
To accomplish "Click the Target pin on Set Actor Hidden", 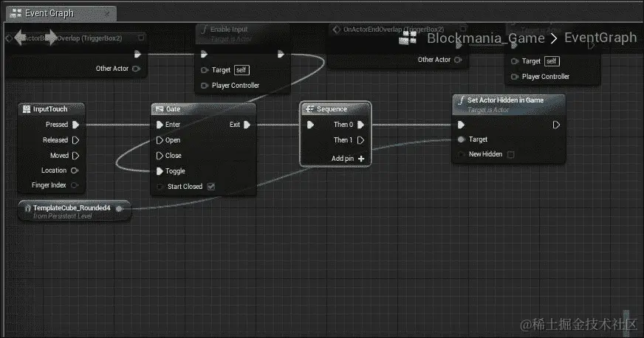I will [461, 139].
